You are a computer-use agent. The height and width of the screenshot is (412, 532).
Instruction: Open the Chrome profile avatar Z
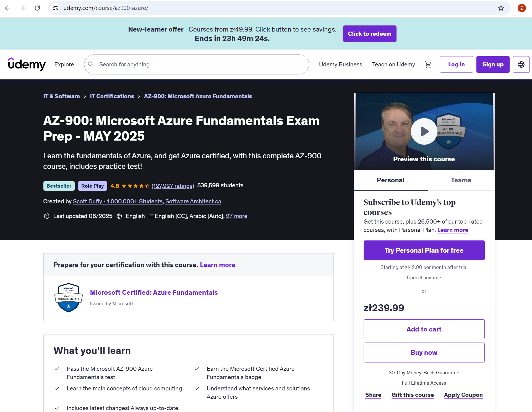tap(521, 8)
